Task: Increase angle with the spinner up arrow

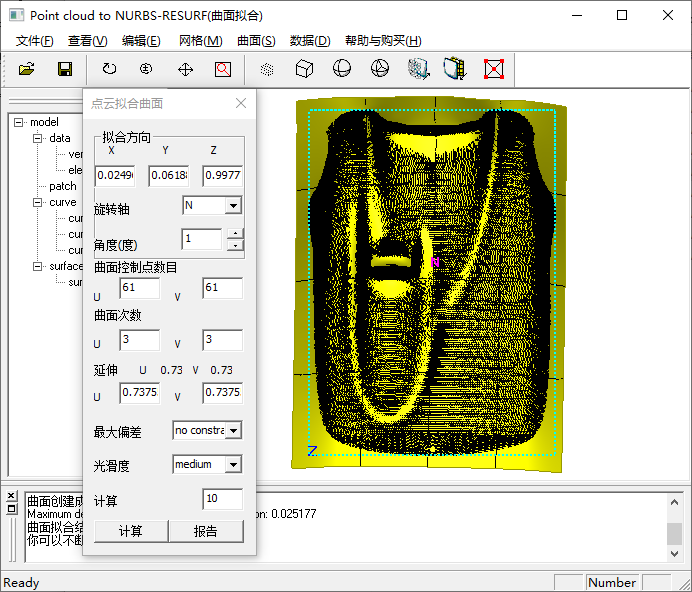Action: [x=235, y=234]
